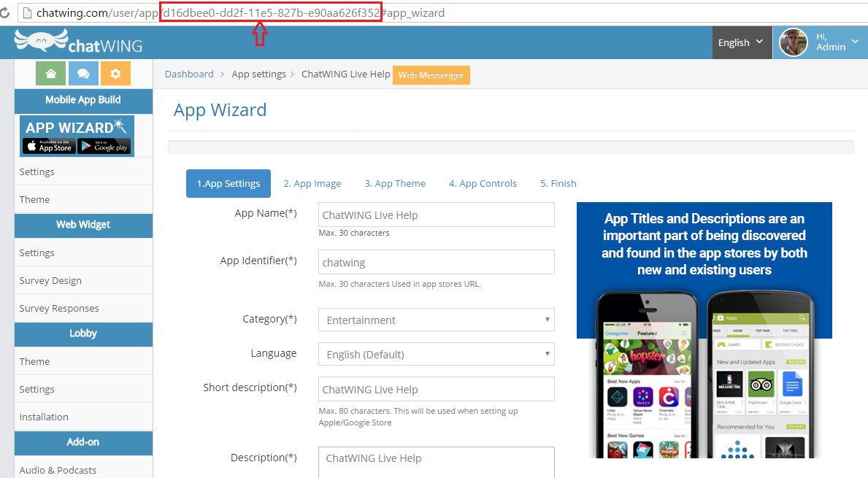Viewport: 868px width, 478px height.
Task: Open Theme under Mobile App Build
Action: (83, 199)
